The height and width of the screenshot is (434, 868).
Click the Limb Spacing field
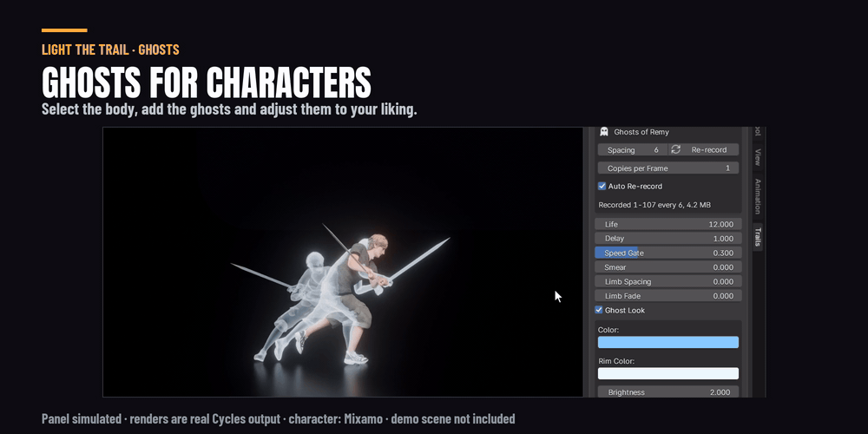tap(668, 282)
